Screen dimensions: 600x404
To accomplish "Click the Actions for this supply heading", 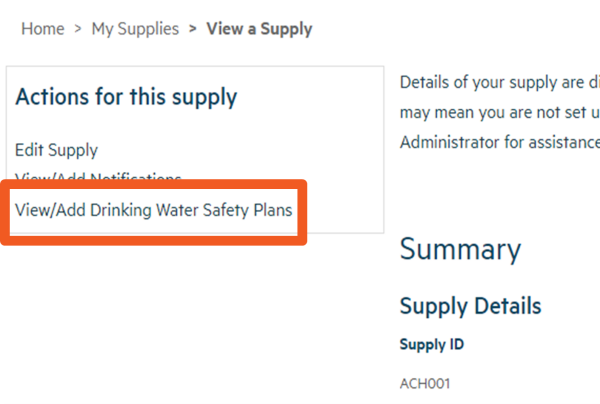I will tap(126, 97).
